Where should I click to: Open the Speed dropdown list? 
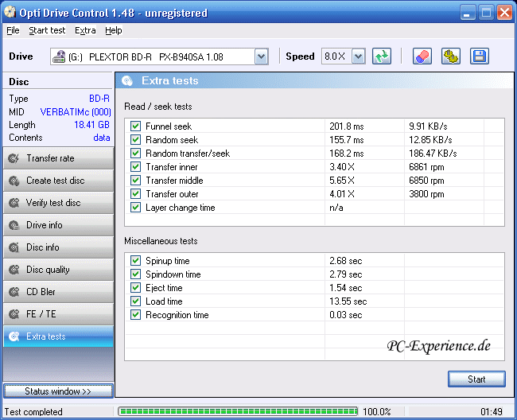[358, 56]
